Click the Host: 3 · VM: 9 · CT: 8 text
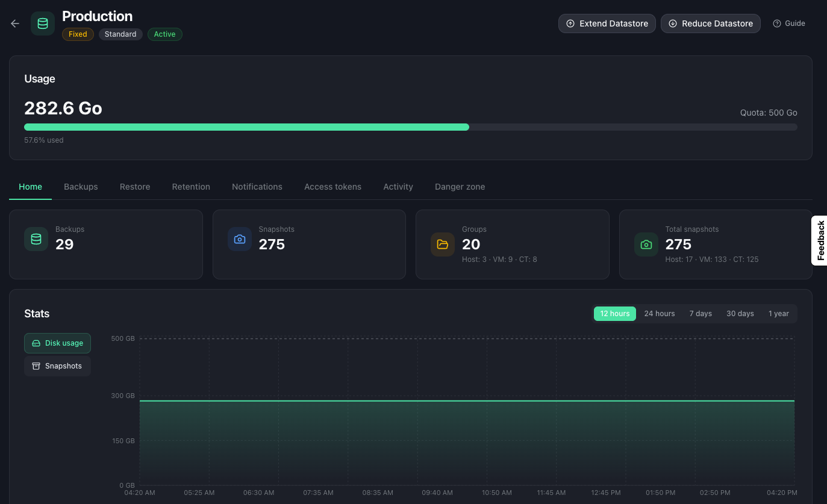The height and width of the screenshot is (504, 827). coord(499,260)
